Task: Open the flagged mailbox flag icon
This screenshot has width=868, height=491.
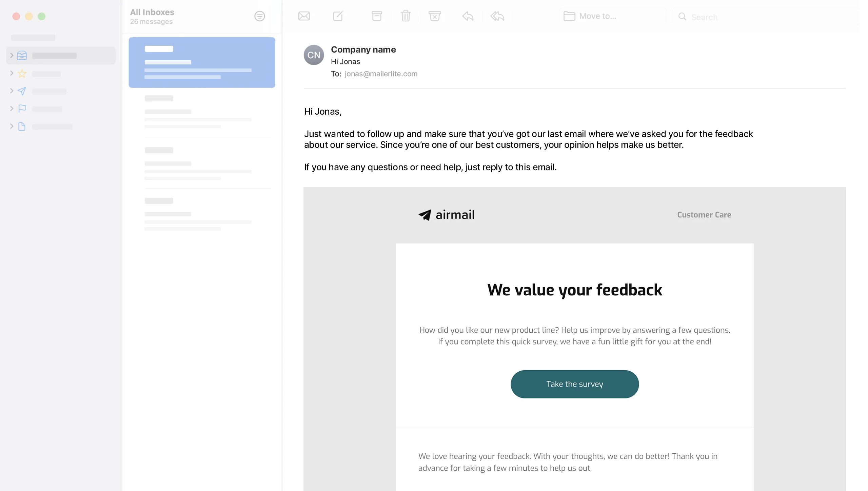Action: tap(22, 109)
